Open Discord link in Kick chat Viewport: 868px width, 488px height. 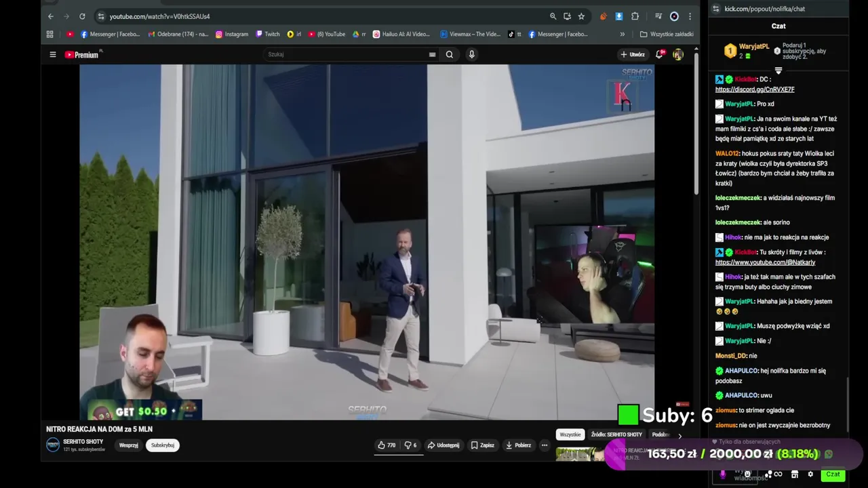tap(755, 89)
